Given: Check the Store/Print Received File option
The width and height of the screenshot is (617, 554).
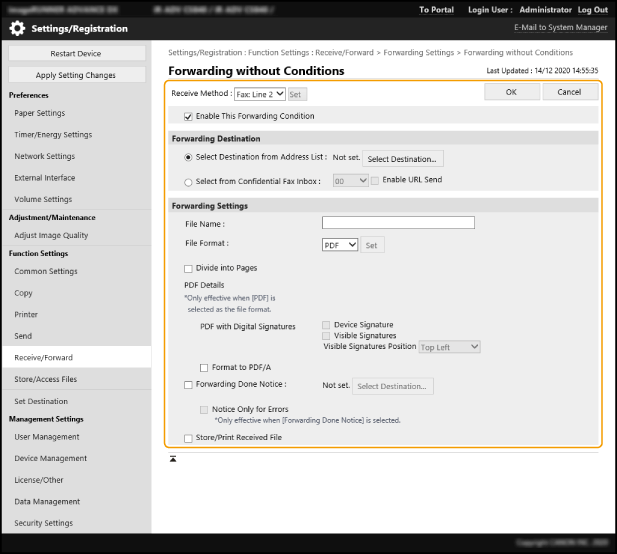Looking at the screenshot, I should (x=188, y=437).
